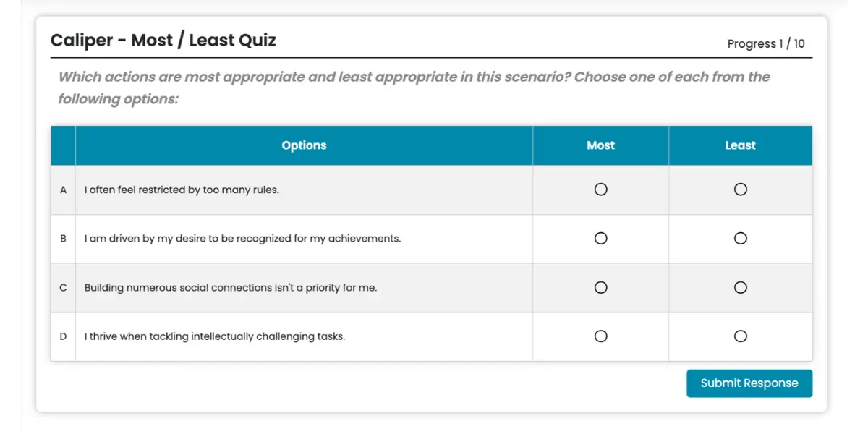Pick Most for option D
868x434 pixels.
click(600, 336)
